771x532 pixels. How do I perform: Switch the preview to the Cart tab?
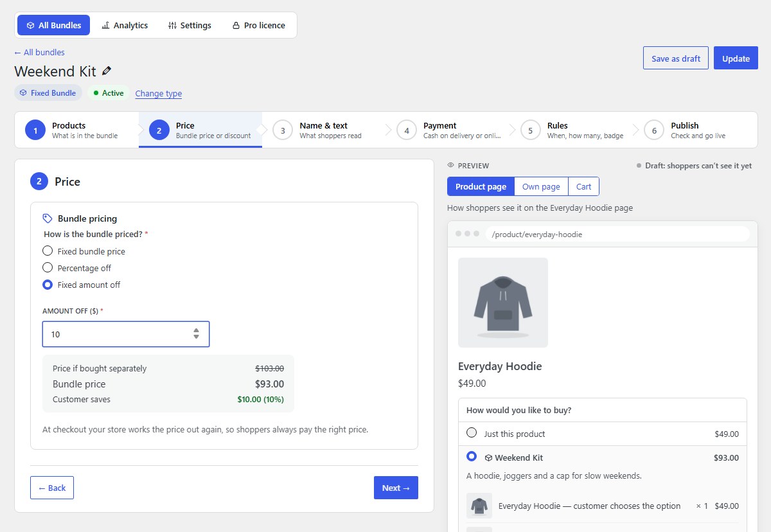point(583,186)
